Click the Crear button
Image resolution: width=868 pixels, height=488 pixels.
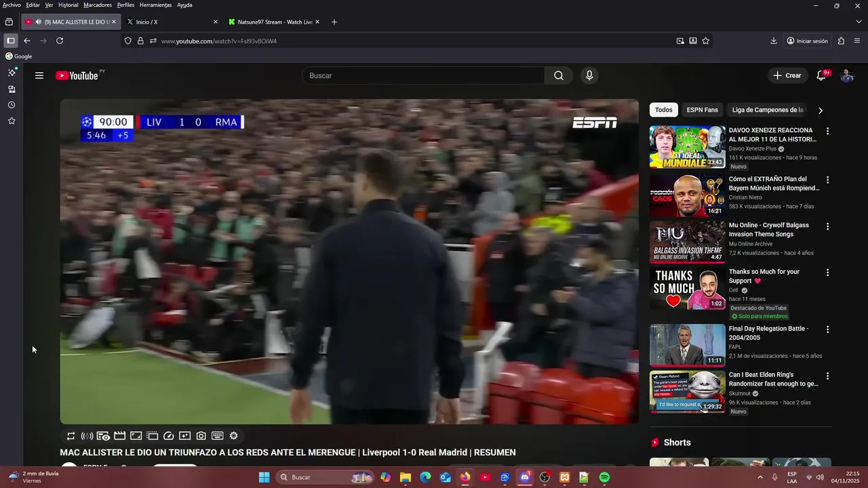787,75
